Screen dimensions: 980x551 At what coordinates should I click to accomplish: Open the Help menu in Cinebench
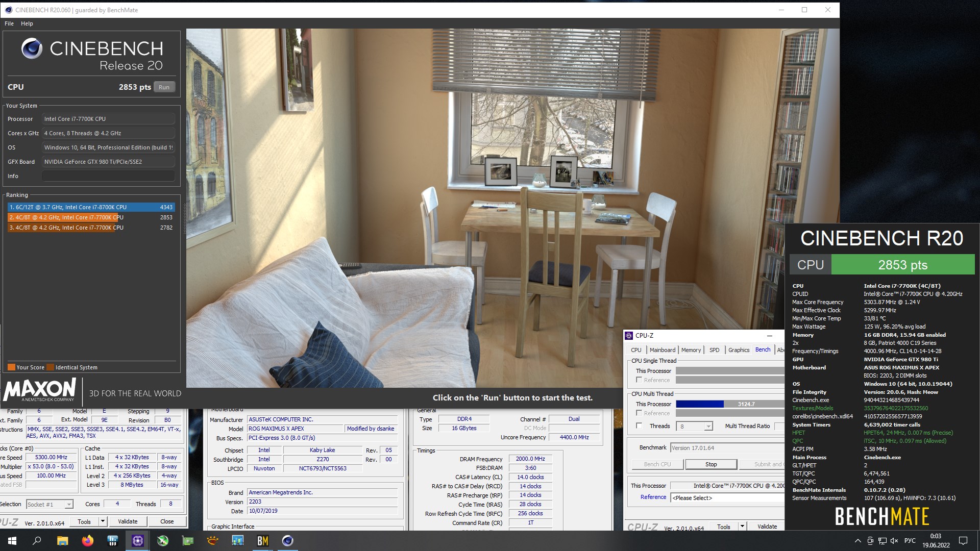point(27,23)
